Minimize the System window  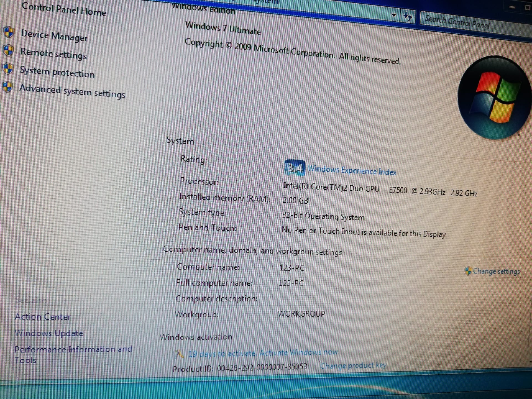(512, 7)
